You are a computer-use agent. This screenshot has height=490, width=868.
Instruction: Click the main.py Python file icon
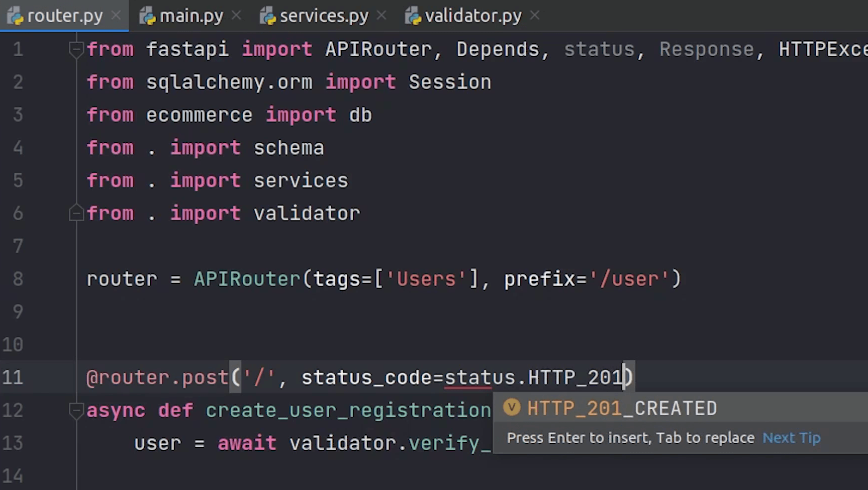(147, 16)
